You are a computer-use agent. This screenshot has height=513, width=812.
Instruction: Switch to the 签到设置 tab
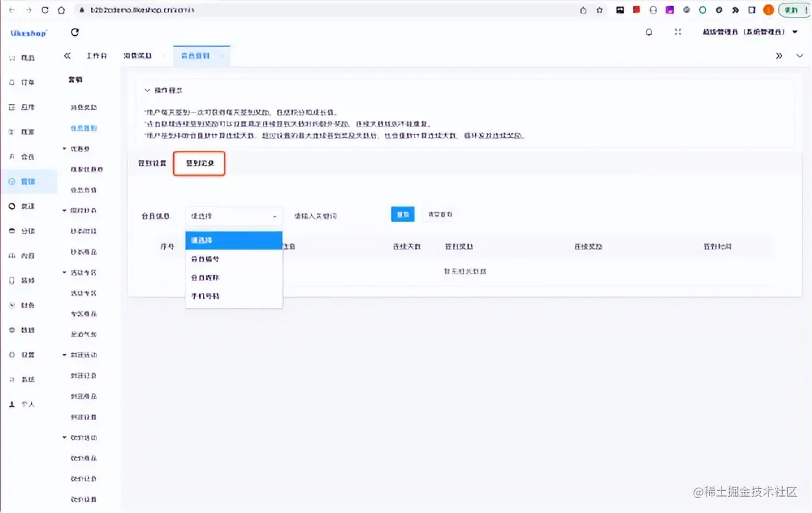[152, 163]
